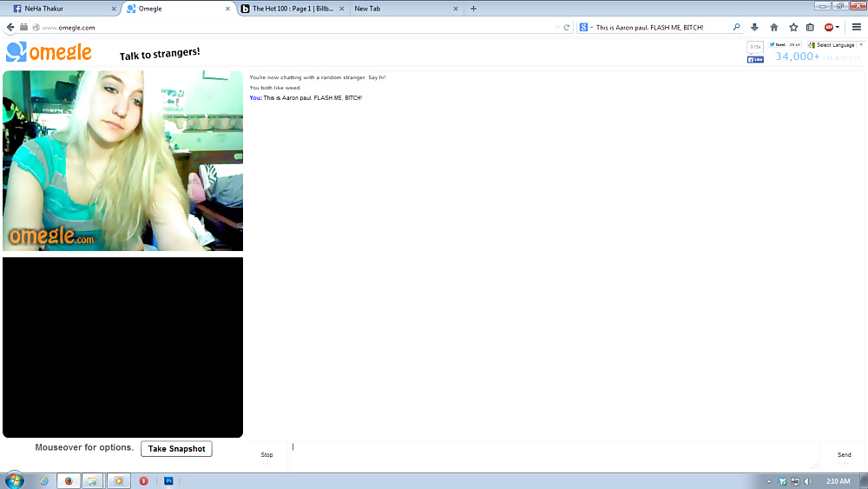Open Firefox from taskbar
The image size is (868, 489).
[69, 481]
